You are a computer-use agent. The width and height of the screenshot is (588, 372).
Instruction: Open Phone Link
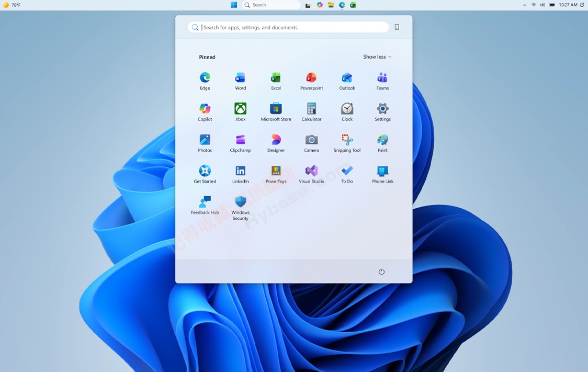click(382, 174)
